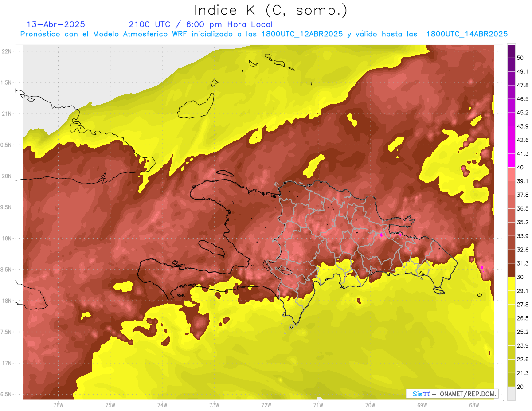Click the '76W' longitude axis label
Image resolution: width=532 pixels, height=411 pixels.
click(59, 405)
